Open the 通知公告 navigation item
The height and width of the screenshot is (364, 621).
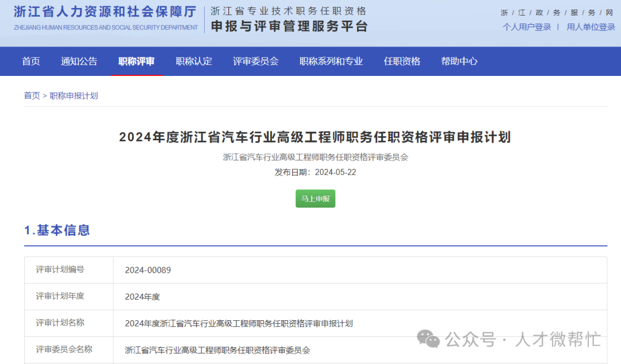(x=79, y=62)
